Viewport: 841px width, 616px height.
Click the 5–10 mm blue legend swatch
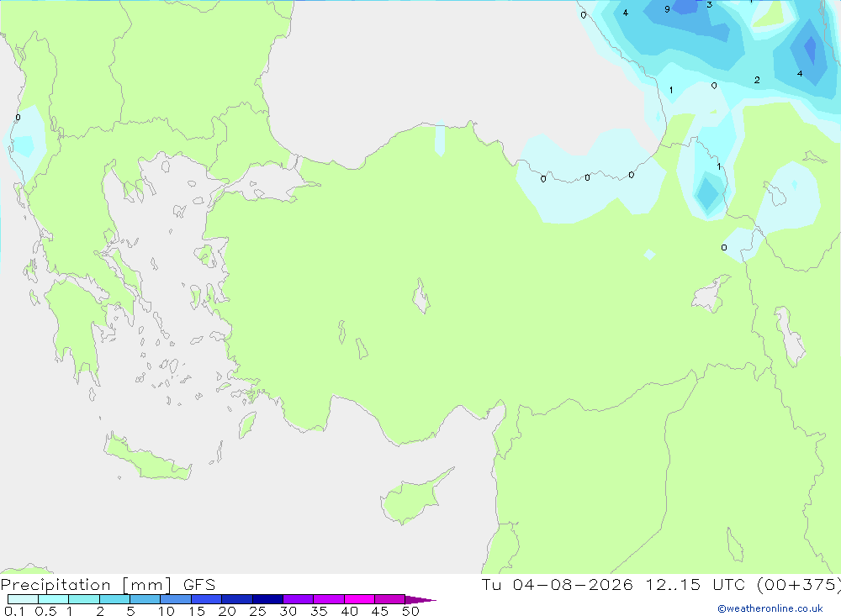pos(145,599)
